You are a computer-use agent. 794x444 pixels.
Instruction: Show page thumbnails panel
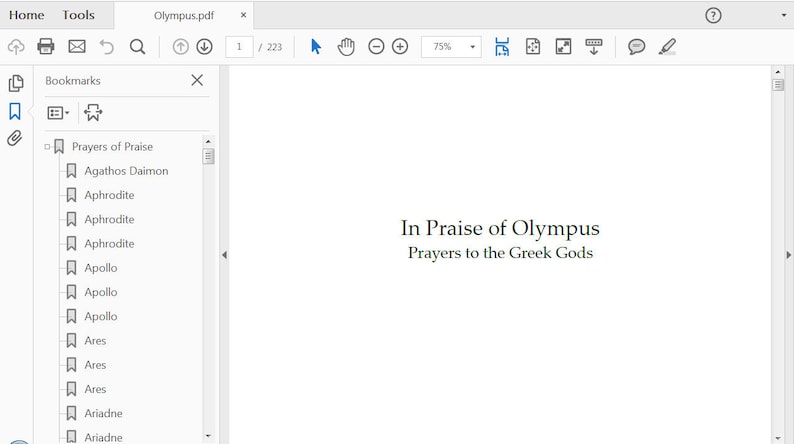coord(16,83)
